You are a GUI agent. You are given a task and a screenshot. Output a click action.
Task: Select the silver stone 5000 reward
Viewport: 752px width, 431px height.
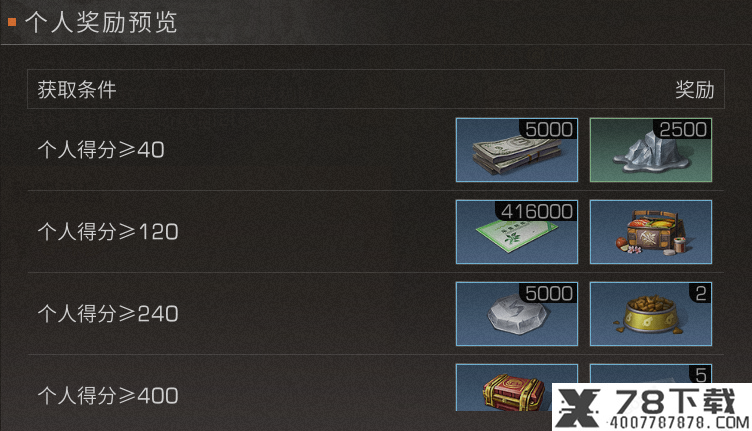517,314
